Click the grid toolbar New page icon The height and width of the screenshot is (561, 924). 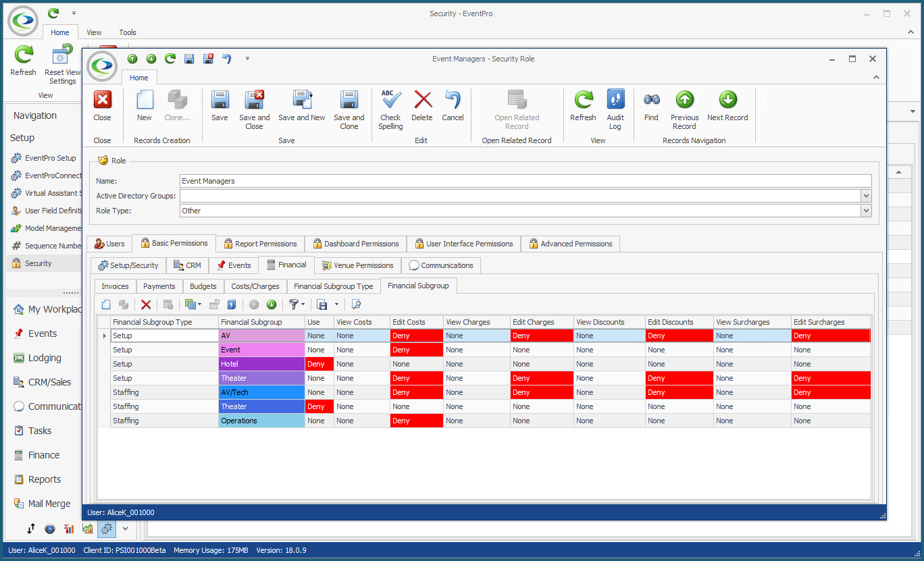(x=106, y=304)
